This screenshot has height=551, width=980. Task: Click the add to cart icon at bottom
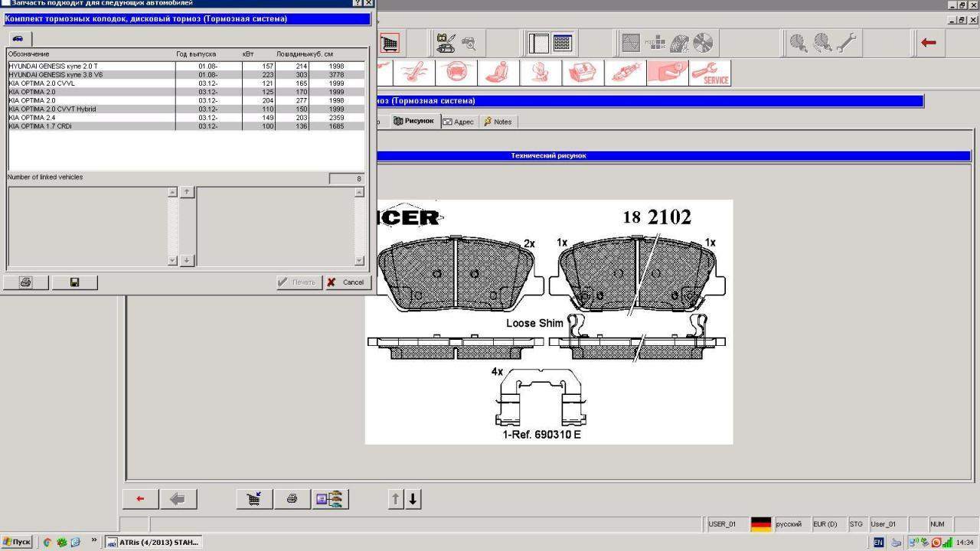pyautogui.click(x=254, y=499)
